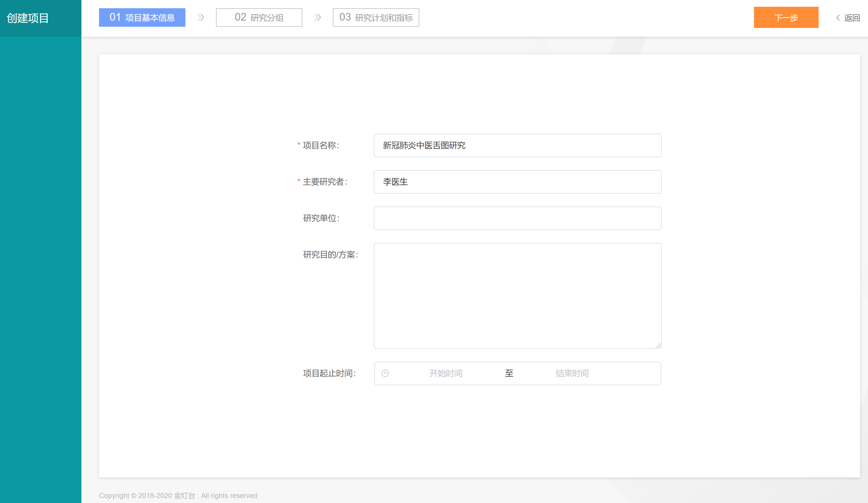Viewport: 868px width, 503px height.
Task: Click the clock icon in date range
Action: pos(385,373)
